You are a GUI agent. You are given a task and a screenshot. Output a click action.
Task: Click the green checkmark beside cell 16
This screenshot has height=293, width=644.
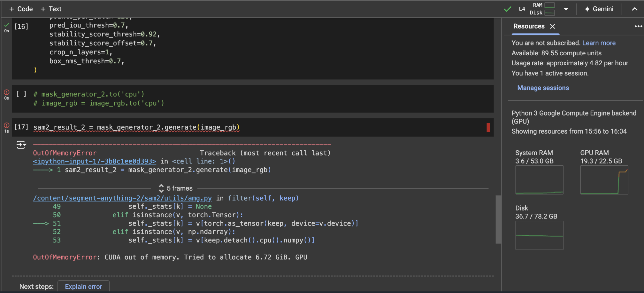6,25
